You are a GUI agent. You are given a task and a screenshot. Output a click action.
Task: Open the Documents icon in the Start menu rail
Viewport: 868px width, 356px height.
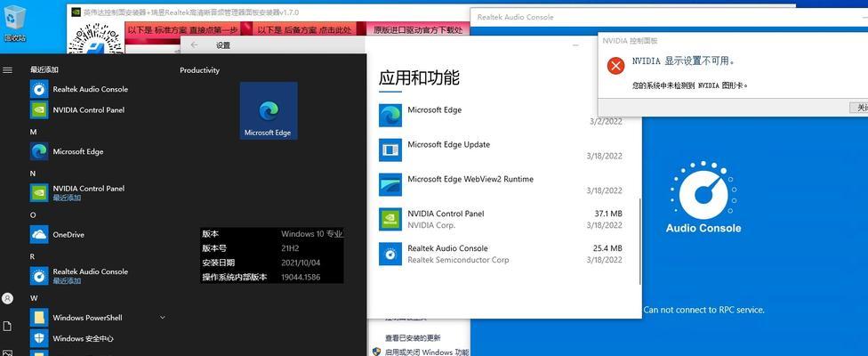pos(7,326)
